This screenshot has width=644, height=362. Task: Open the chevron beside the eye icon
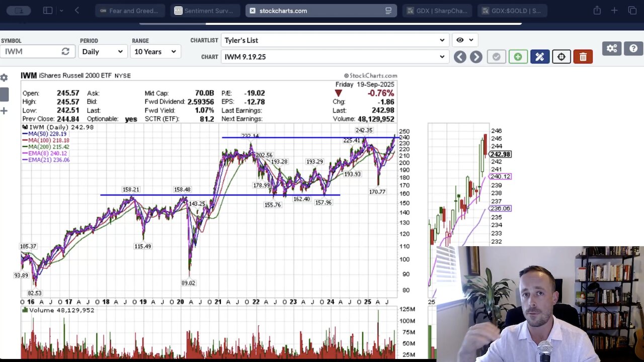pos(471,40)
